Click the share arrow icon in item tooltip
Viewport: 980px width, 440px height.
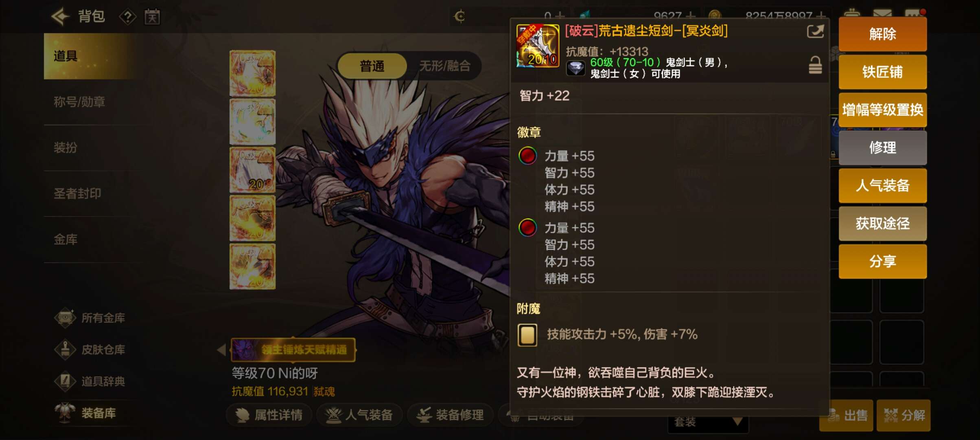pyautogui.click(x=816, y=31)
